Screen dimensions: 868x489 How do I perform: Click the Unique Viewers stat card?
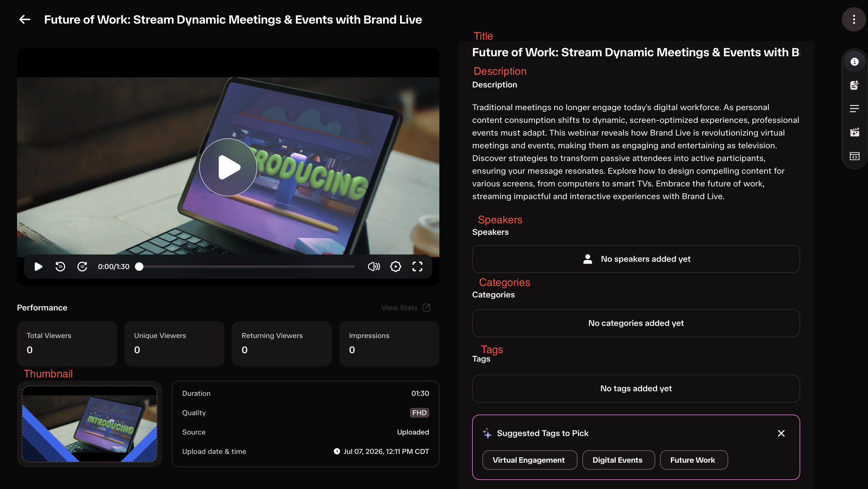coord(175,343)
